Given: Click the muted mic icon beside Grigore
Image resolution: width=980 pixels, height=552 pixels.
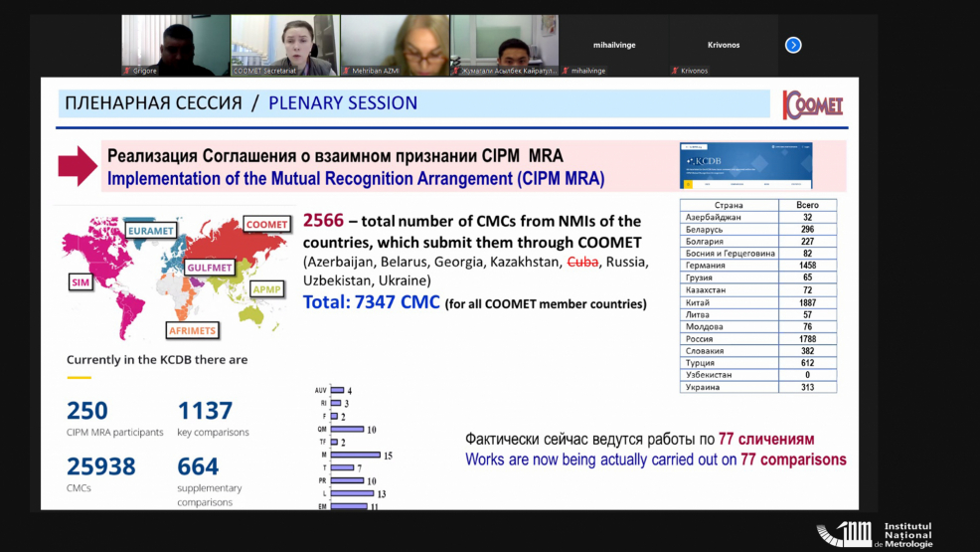Looking at the screenshot, I should click(x=126, y=71).
